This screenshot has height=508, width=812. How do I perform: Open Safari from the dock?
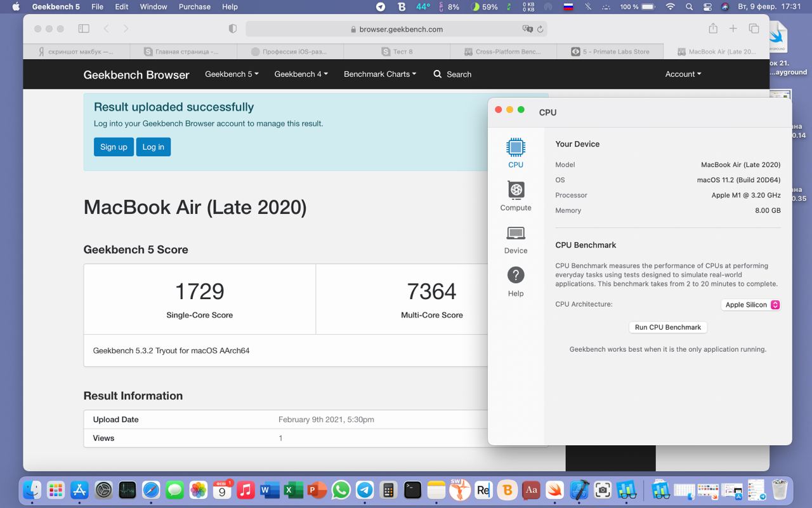[x=151, y=490]
